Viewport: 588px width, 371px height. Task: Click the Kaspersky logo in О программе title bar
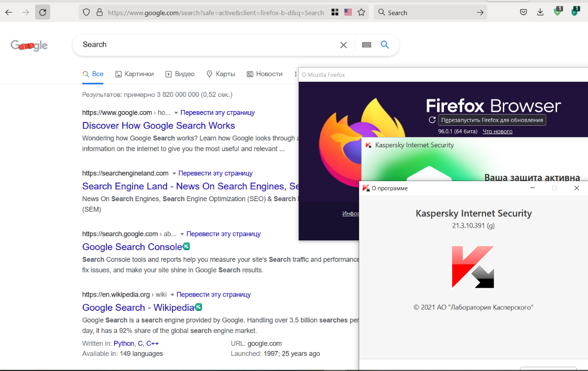pos(366,188)
